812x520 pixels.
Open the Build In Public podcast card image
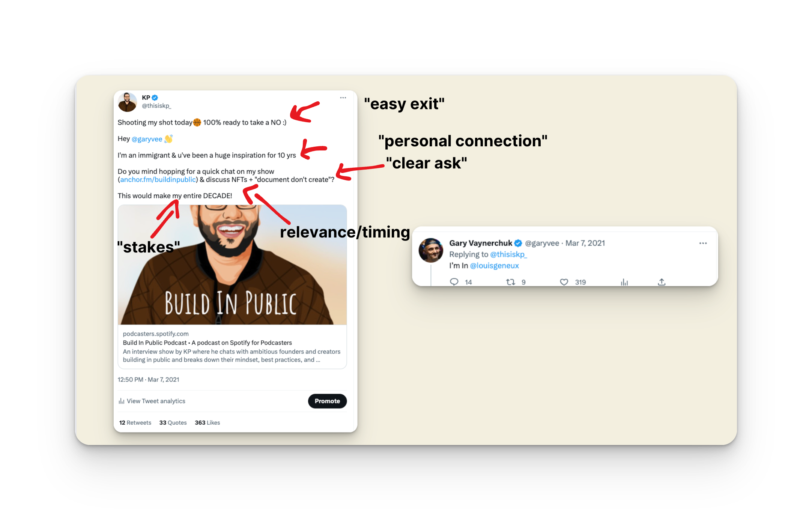pyautogui.click(x=232, y=265)
